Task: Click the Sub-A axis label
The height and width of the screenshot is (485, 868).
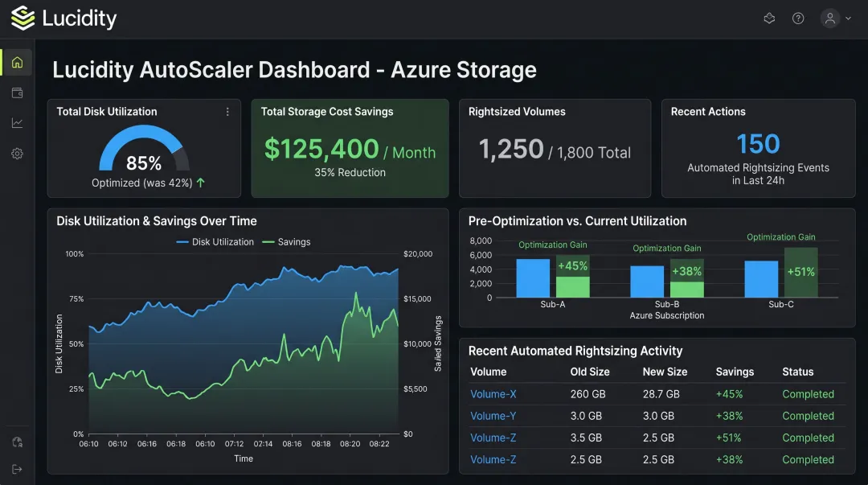Action: [x=552, y=304]
